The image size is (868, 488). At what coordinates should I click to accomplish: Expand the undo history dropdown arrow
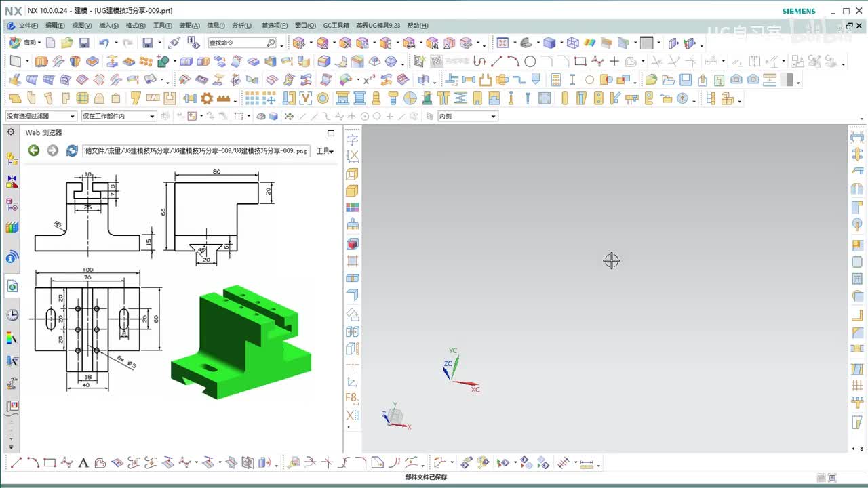pos(115,43)
